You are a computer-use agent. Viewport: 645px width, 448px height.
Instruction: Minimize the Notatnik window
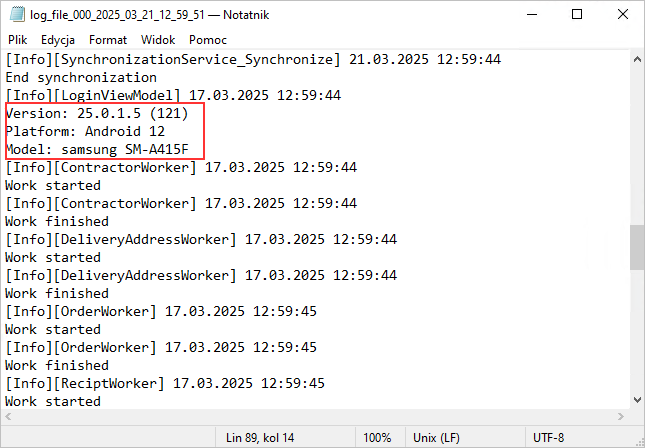(x=532, y=15)
